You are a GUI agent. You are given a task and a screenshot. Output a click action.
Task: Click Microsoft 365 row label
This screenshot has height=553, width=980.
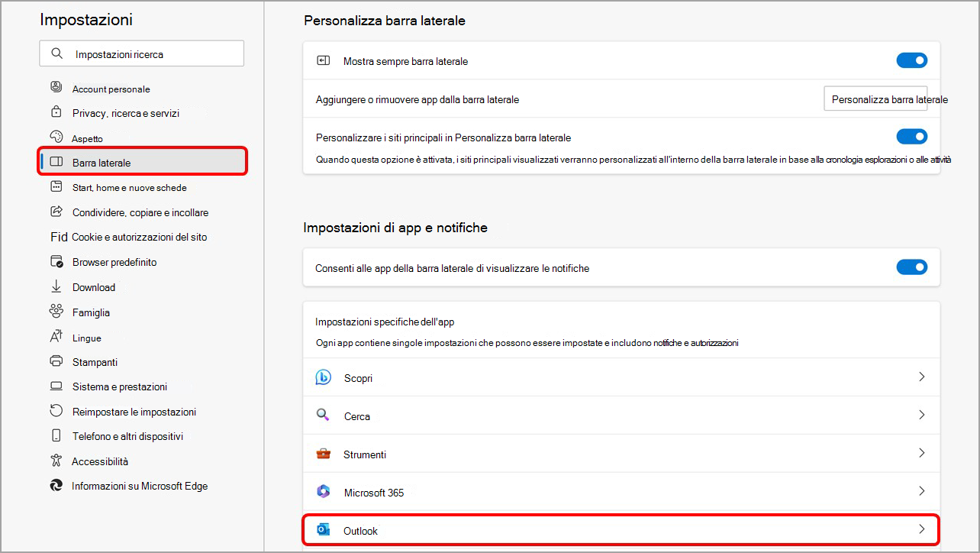coord(374,493)
